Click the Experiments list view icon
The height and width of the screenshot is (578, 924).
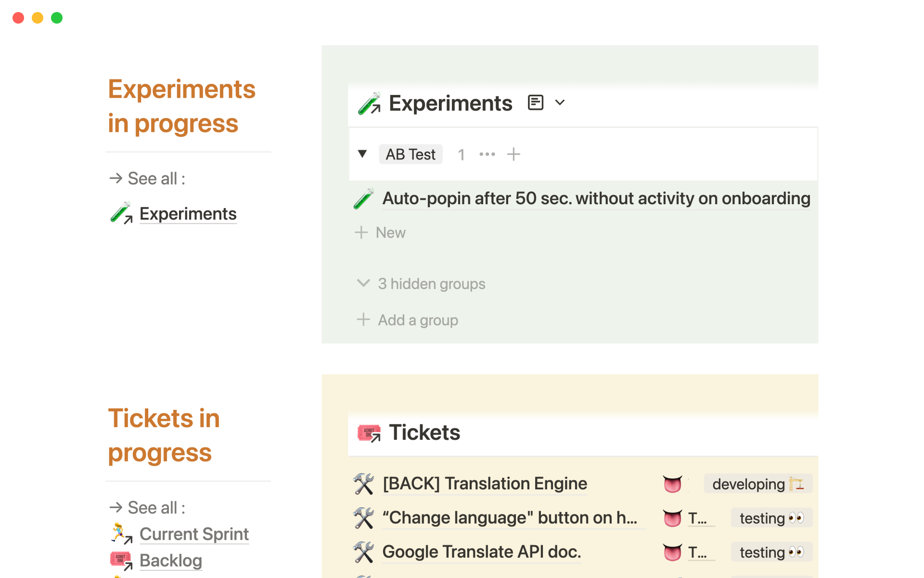pos(535,103)
